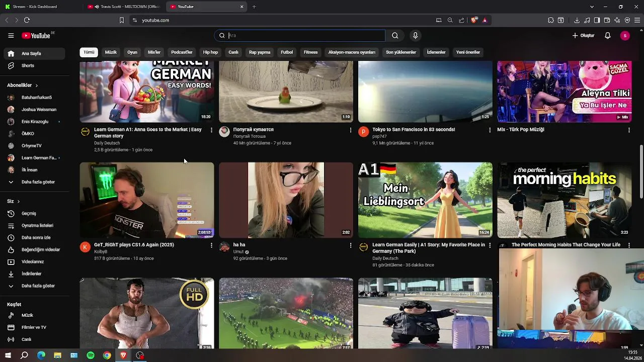Viewport: 644px width, 362px height.
Task: Start voice search with the microphone icon
Action: click(415, 36)
